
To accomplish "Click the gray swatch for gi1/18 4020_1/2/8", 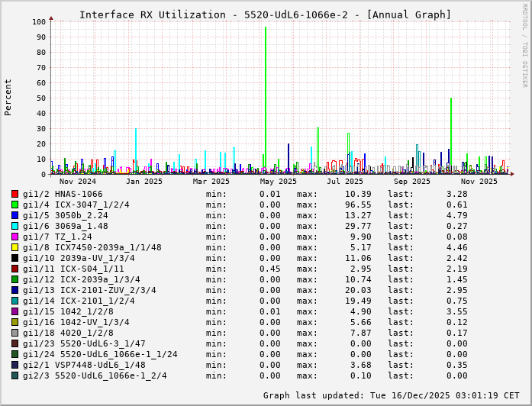I will click(x=15, y=333).
